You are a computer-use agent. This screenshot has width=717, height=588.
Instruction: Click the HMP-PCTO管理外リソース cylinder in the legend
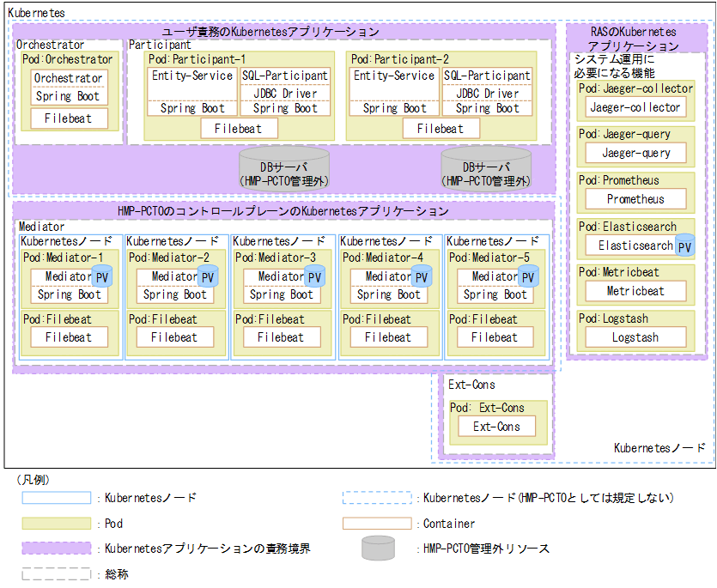[x=378, y=548]
